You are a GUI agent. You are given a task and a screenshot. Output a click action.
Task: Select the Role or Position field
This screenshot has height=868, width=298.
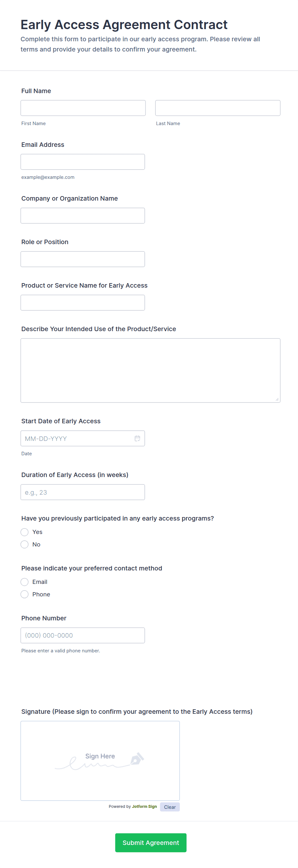(x=83, y=259)
